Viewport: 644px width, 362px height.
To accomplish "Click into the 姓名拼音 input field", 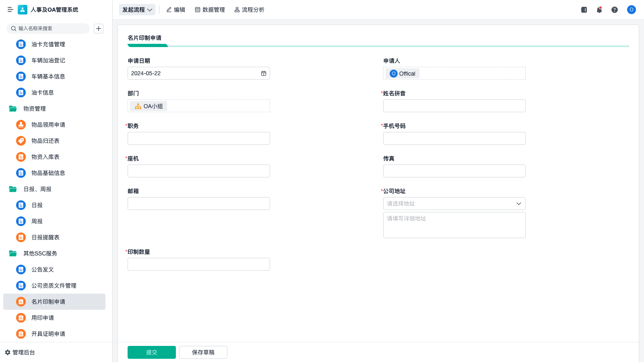I will (454, 106).
